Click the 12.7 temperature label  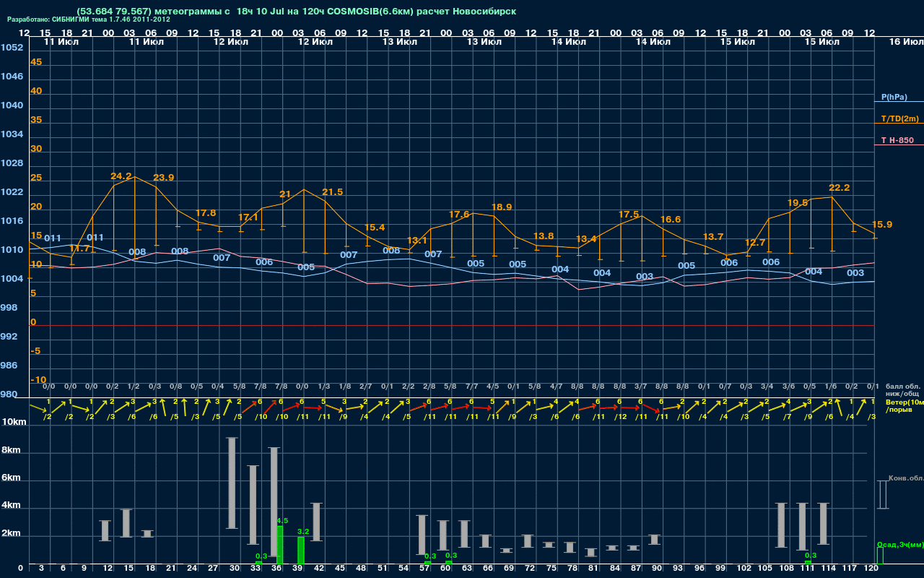[755, 243]
